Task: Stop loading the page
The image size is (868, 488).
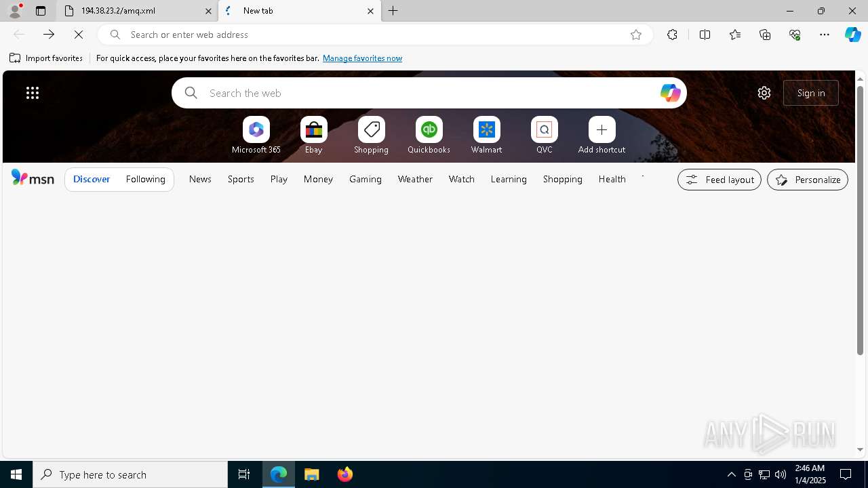Action: coord(79,35)
